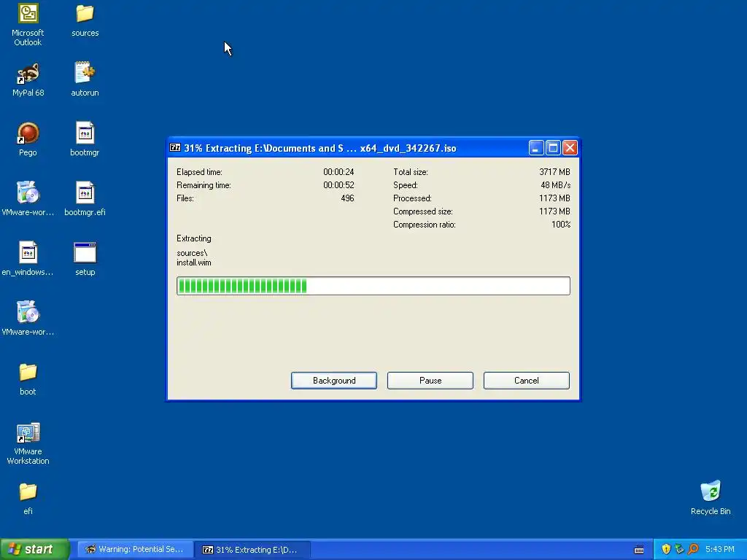Switch to the Warning: Potential Se... taskbar window
This screenshot has width=747, height=560.
point(135,550)
